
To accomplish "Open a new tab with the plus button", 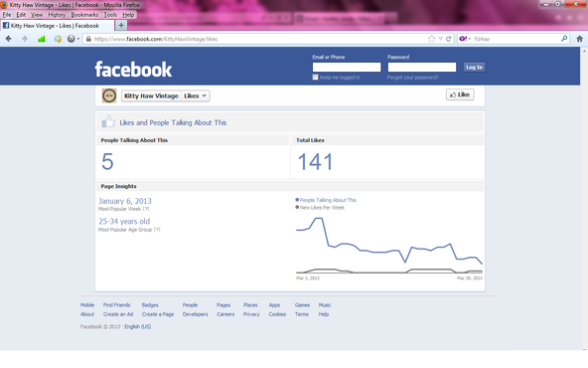I will click(x=121, y=26).
